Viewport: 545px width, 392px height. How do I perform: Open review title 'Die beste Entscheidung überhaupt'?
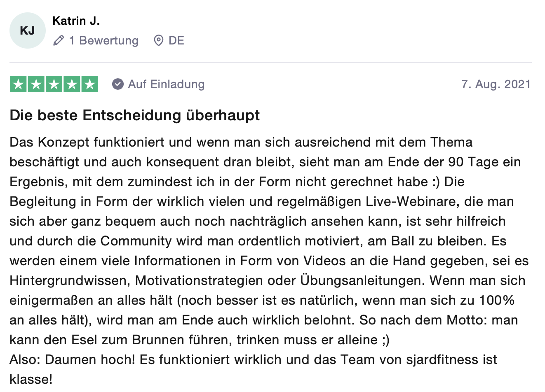135,115
